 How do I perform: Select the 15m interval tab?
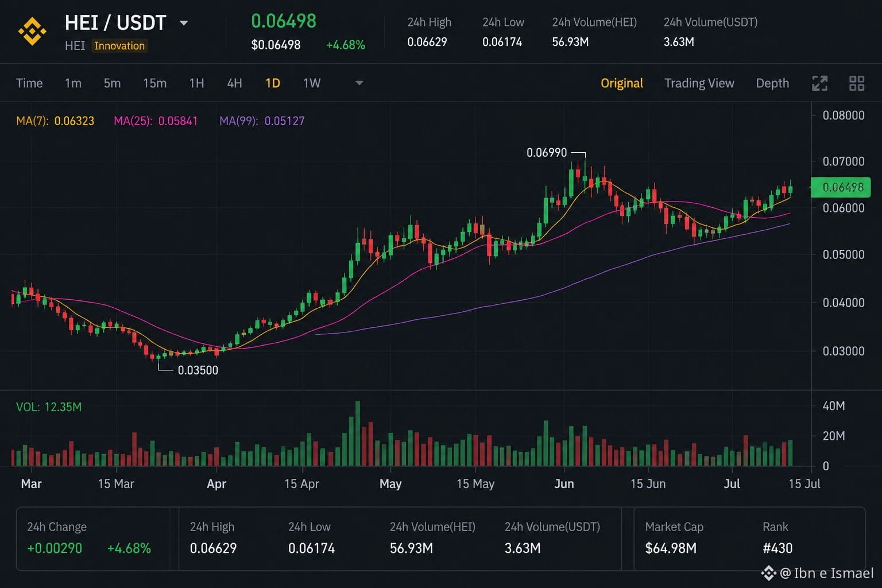[x=154, y=83]
